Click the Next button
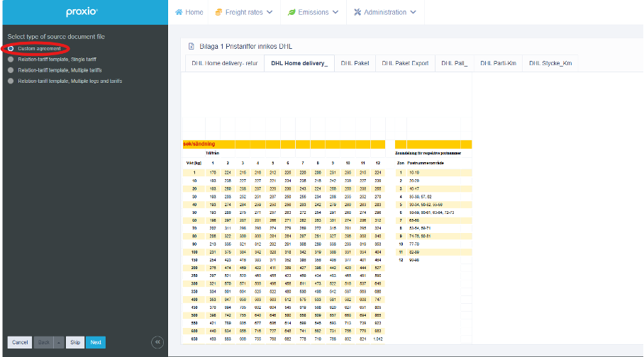Screen dimensions: 644x357 point(96,342)
